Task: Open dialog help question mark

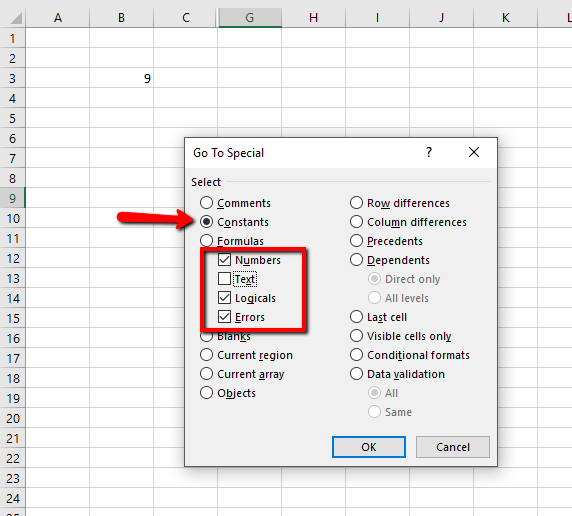Action: tap(429, 152)
